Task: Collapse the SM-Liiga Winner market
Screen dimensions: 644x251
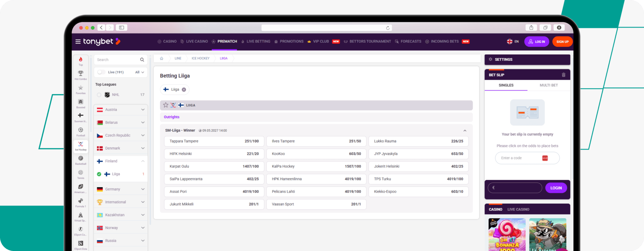Action: pos(465,131)
